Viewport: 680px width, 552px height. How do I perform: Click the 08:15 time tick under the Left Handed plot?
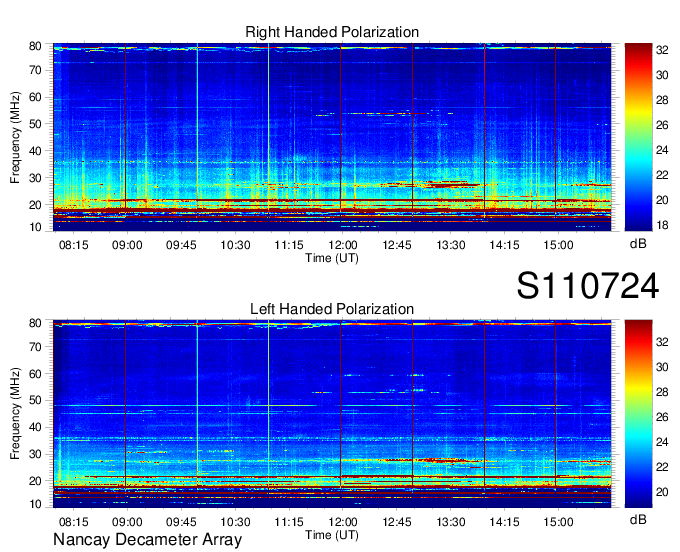click(x=74, y=522)
